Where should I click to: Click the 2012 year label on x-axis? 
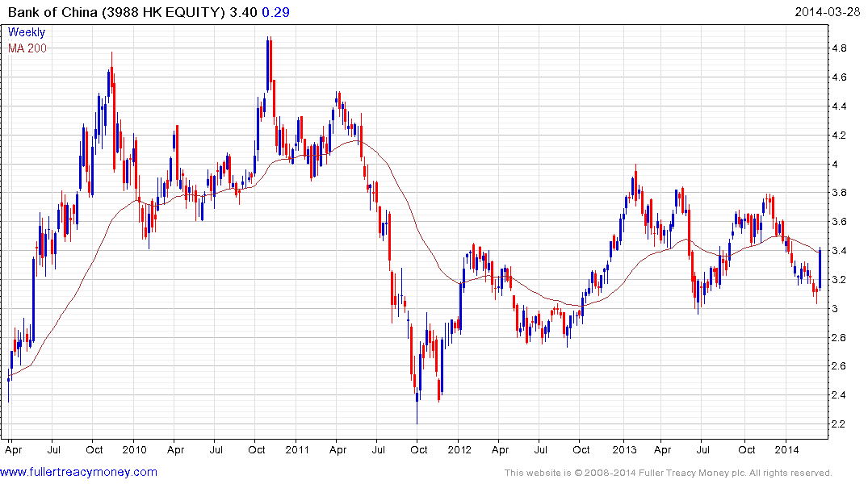pyautogui.click(x=459, y=449)
